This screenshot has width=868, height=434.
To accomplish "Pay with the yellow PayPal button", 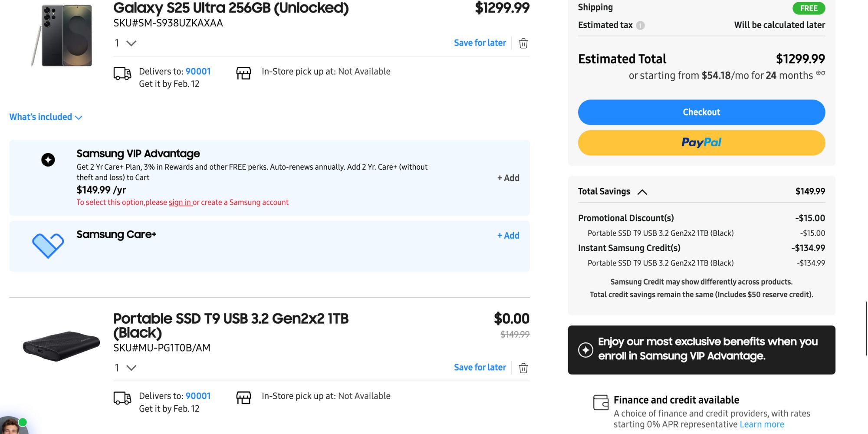I will (701, 143).
